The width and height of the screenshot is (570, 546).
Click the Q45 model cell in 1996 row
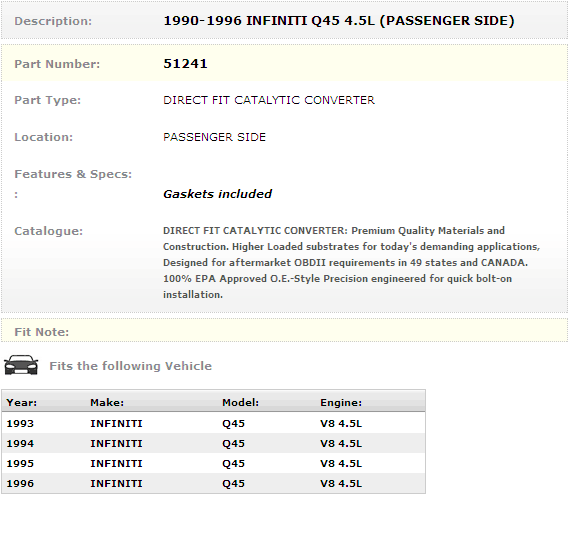coord(233,483)
